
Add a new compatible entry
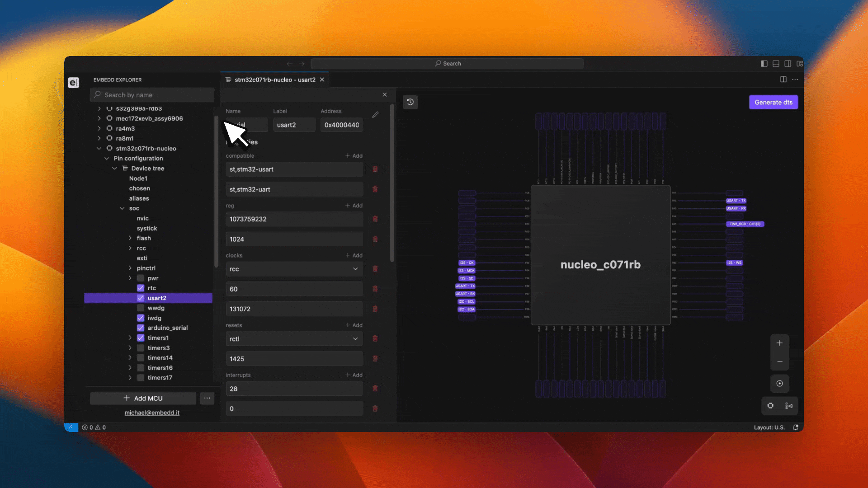point(354,155)
